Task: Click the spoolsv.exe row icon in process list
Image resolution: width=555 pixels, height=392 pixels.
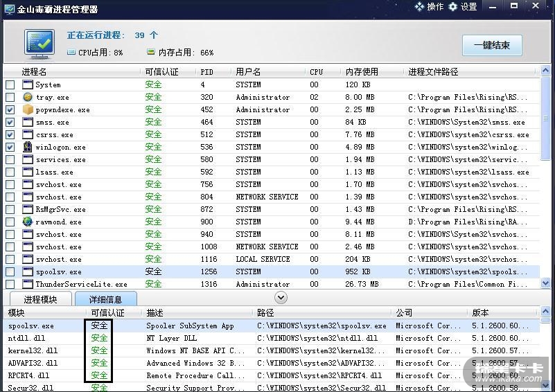Action: tap(28, 271)
